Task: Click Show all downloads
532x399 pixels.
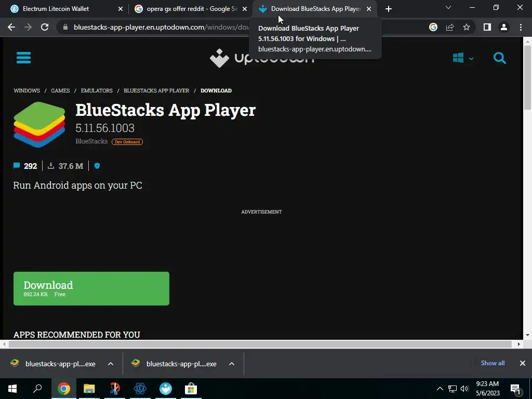Action: coord(493,363)
